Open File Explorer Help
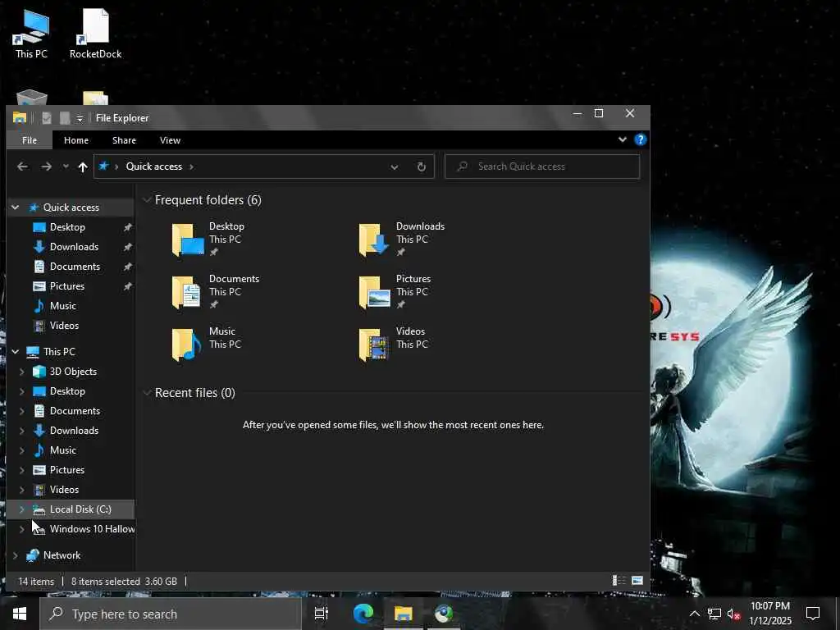 (640, 139)
